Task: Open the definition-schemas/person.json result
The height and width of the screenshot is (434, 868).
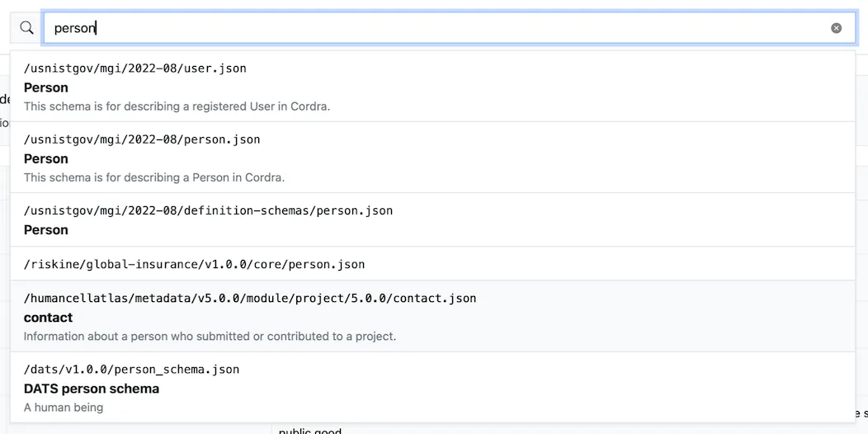Action: tap(432, 219)
